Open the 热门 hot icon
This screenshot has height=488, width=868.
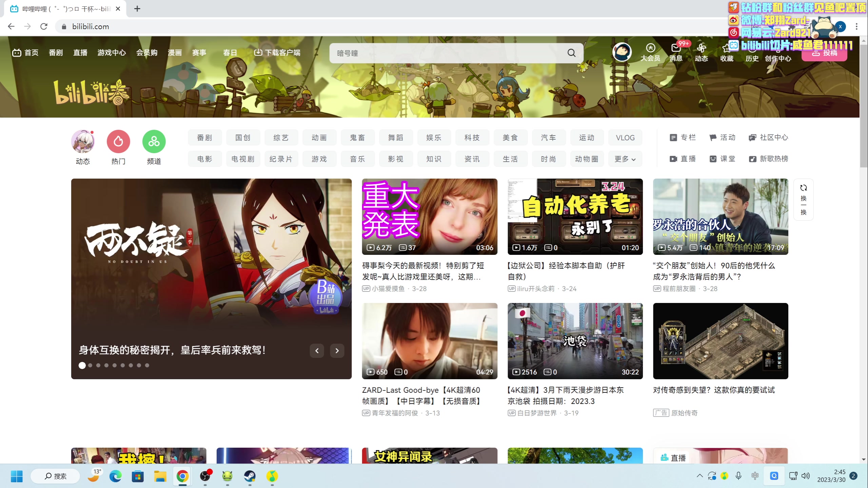tap(118, 141)
